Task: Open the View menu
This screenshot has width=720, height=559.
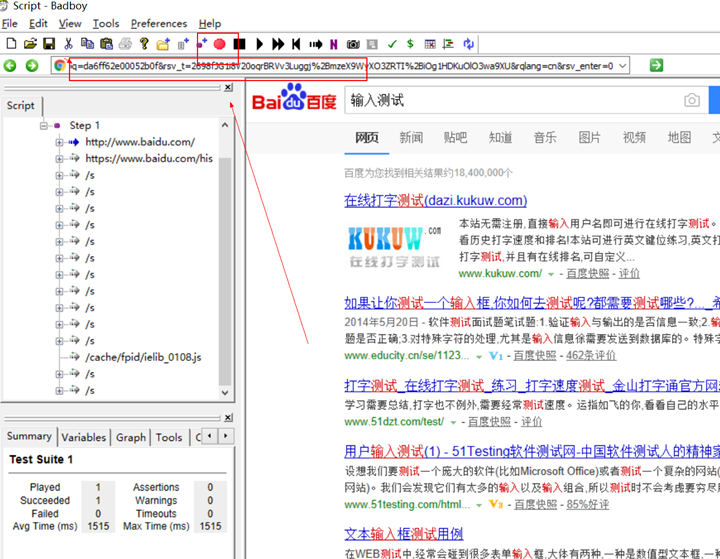Action: pyautogui.click(x=70, y=23)
